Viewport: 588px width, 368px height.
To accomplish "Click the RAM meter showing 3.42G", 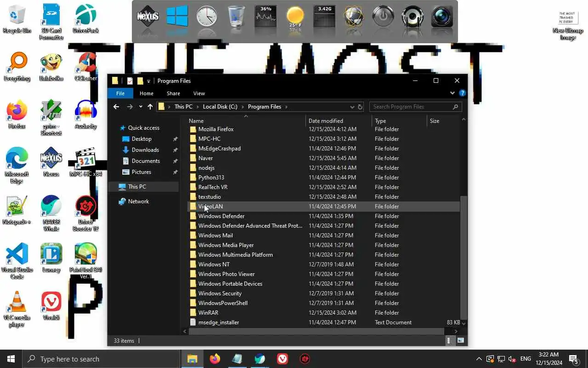I will 324,17.
